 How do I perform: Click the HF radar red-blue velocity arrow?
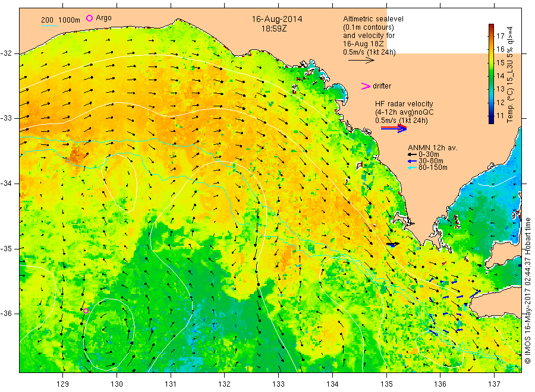(394, 128)
